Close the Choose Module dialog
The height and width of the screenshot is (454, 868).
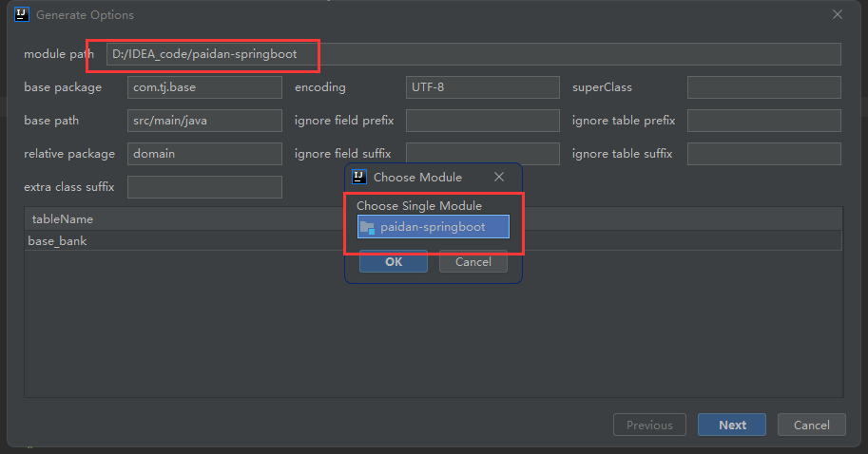coord(499,177)
